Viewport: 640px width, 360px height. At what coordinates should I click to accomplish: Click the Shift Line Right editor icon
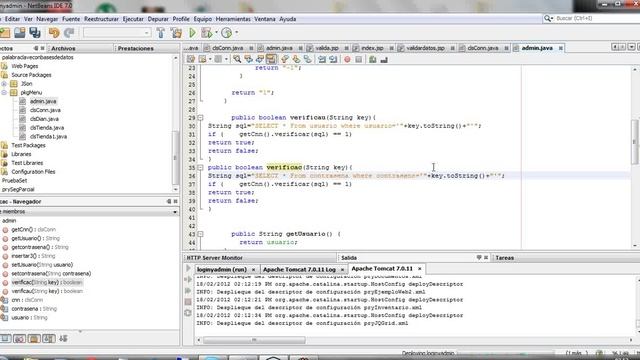tap(333, 59)
